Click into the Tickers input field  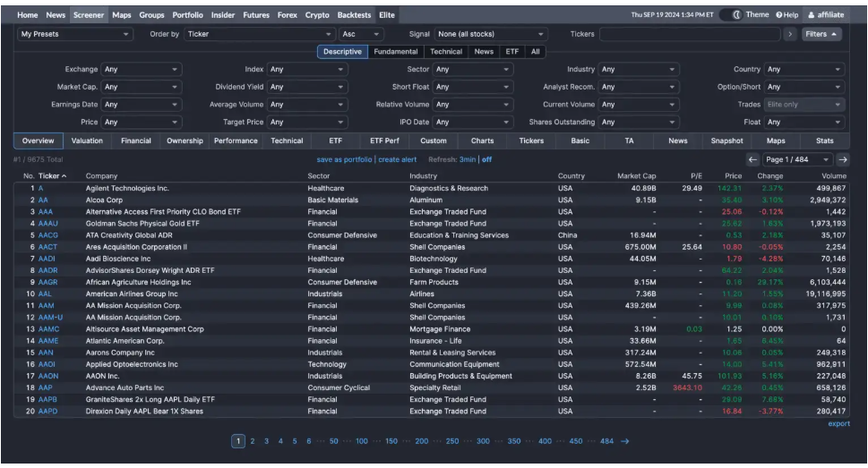(x=689, y=34)
